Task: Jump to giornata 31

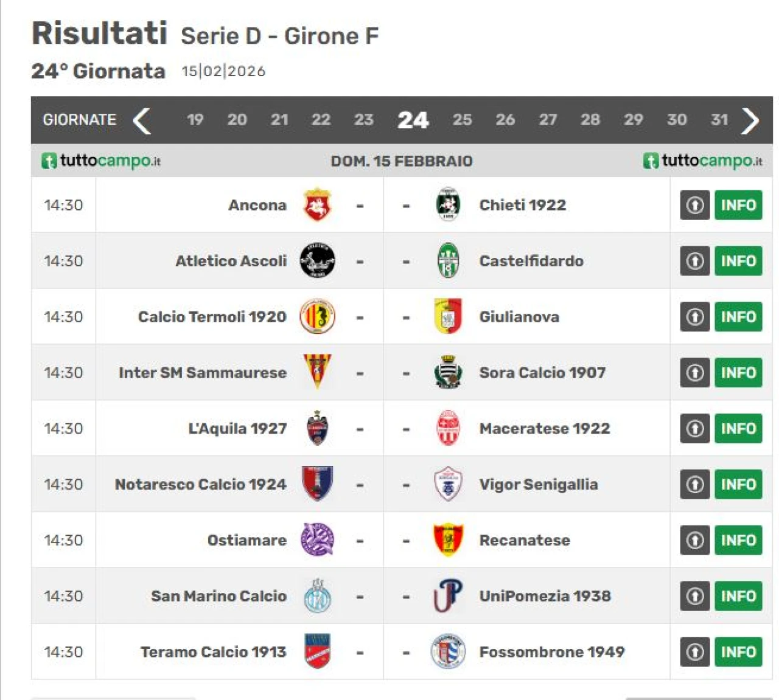Action: 719,120
